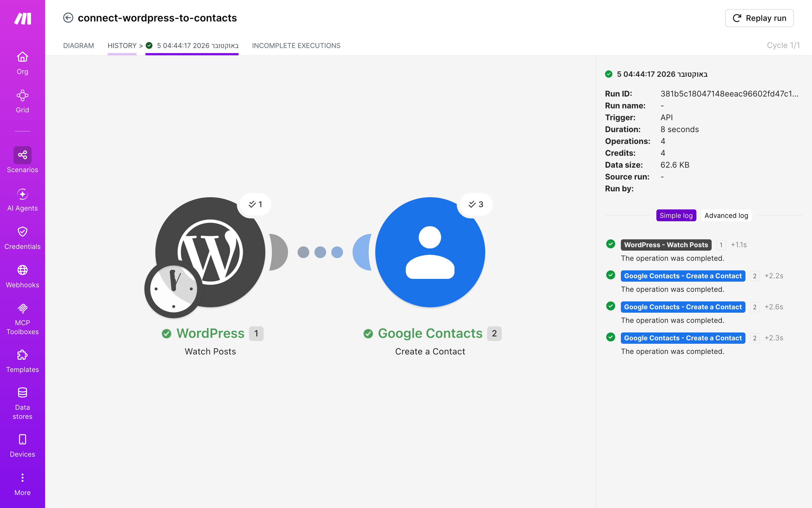Open the Credentials page
Viewport: 812px width, 508px height.
coord(23,238)
